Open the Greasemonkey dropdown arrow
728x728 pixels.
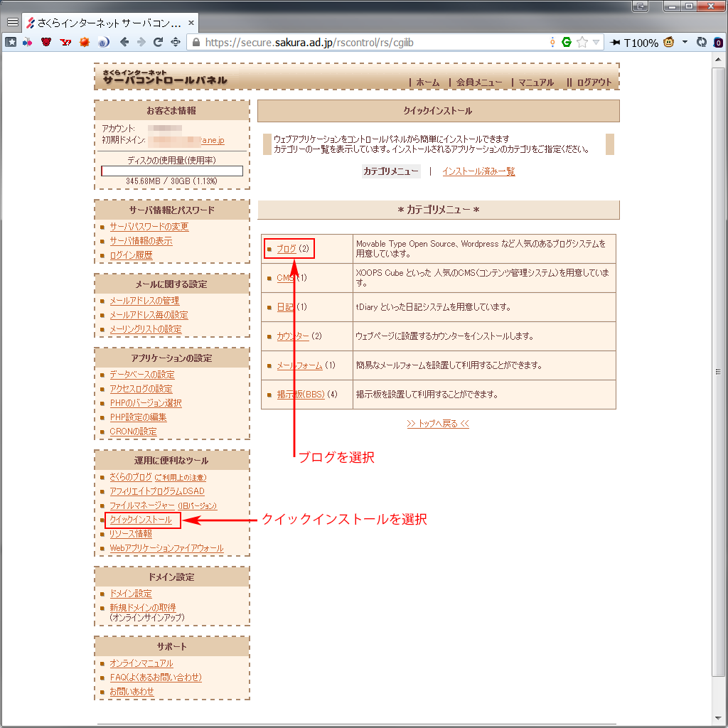685,42
